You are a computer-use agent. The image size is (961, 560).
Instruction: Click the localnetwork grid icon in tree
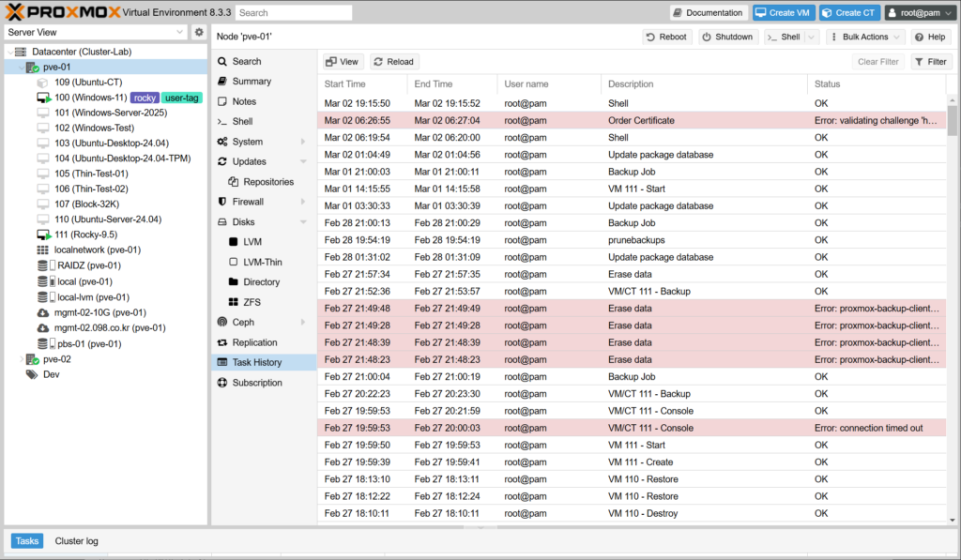[43, 250]
